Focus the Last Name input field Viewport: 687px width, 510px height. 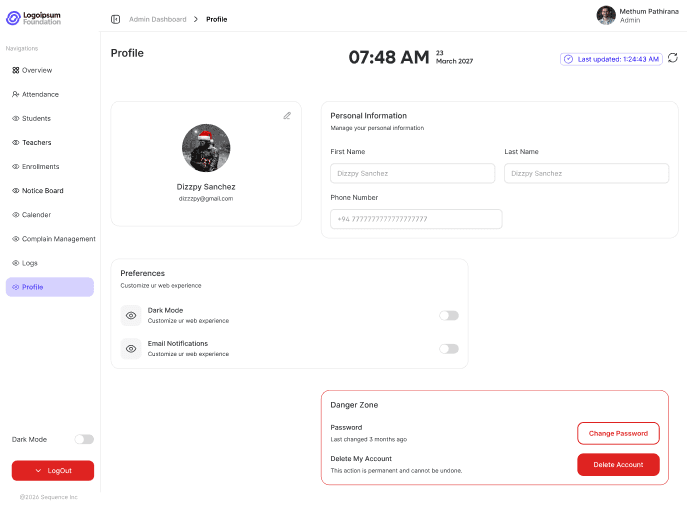[x=587, y=174]
